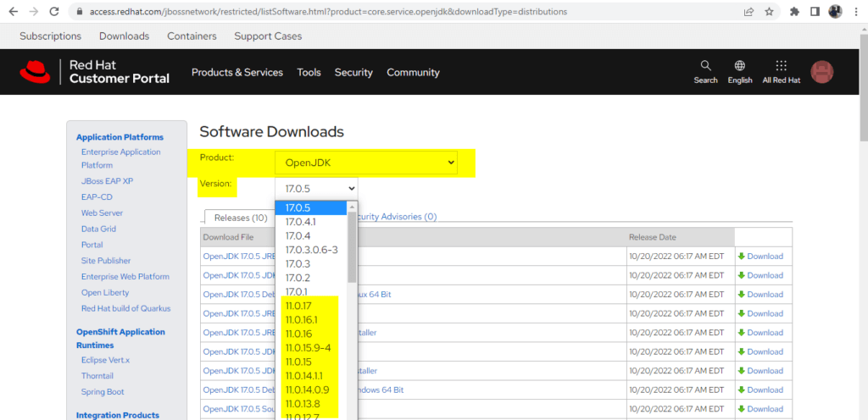Open Chrome three-dot menu
Screen dimensions: 868x420
click(856, 11)
